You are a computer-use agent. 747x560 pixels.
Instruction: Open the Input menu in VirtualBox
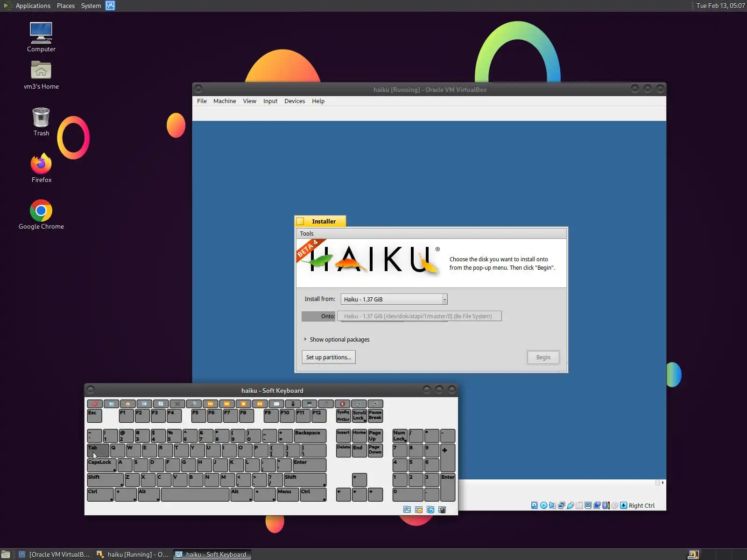coord(270,101)
